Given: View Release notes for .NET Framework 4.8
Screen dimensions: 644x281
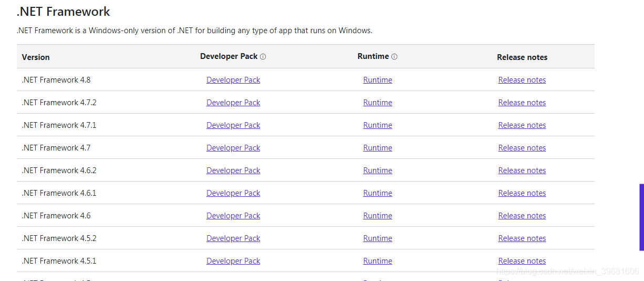Looking at the screenshot, I should (522, 80).
